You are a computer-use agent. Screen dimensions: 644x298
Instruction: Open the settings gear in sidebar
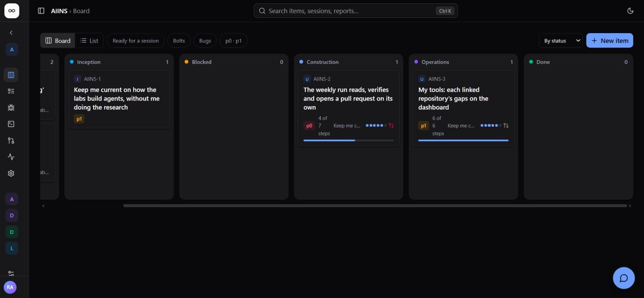pos(11,173)
